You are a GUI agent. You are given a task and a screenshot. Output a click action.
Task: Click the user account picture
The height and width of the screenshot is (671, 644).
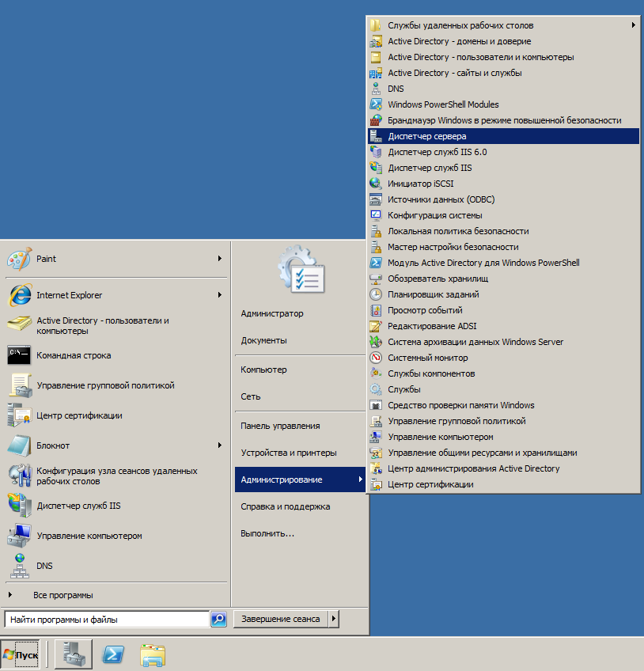click(x=301, y=269)
